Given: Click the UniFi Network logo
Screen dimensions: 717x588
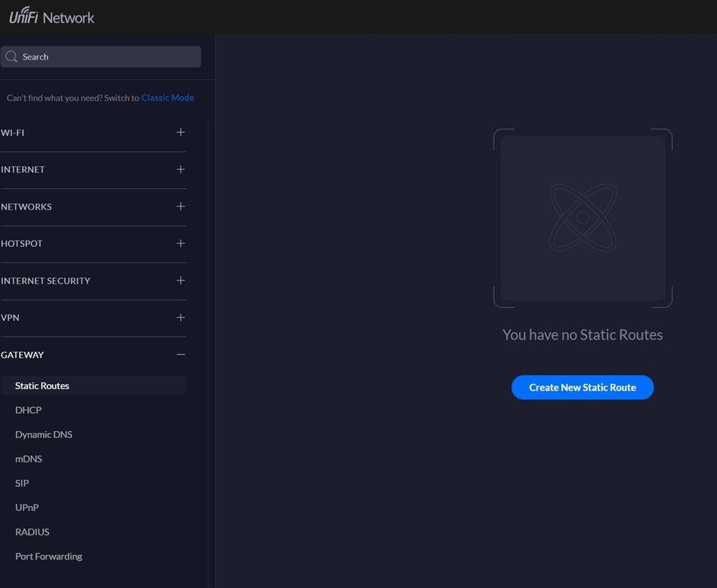Looking at the screenshot, I should point(52,17).
